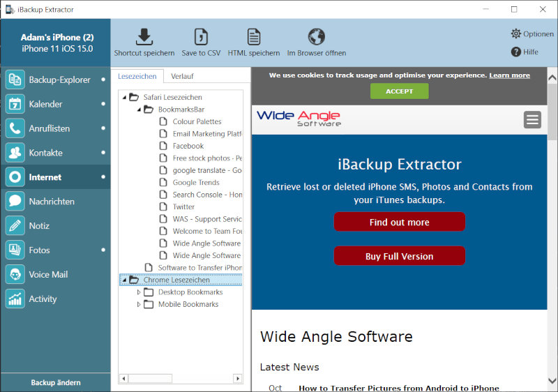This screenshot has width=558, height=392.
Task: Click the HTML speichern document icon
Action: click(x=254, y=37)
